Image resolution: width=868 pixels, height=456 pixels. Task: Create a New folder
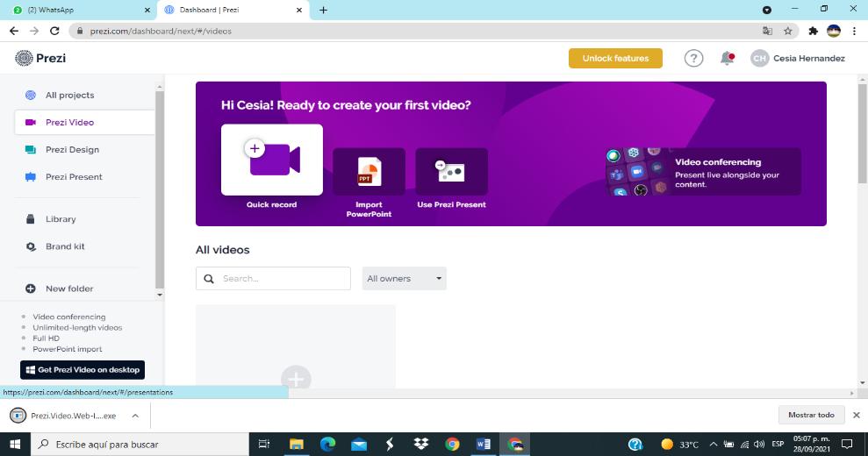coord(69,289)
